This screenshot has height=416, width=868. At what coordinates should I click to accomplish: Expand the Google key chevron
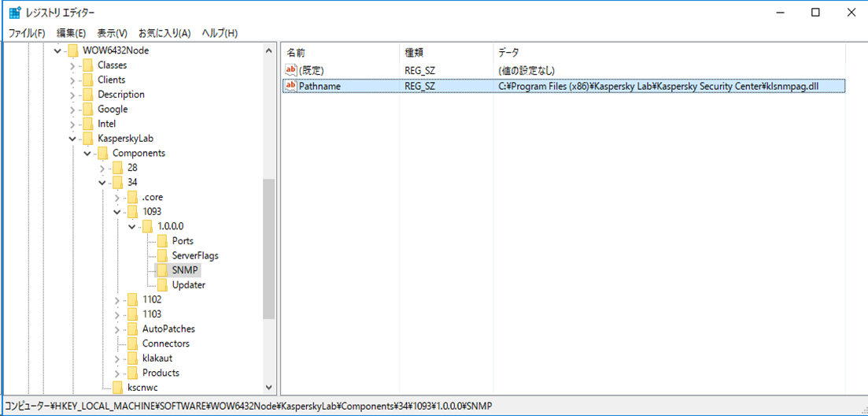72,110
